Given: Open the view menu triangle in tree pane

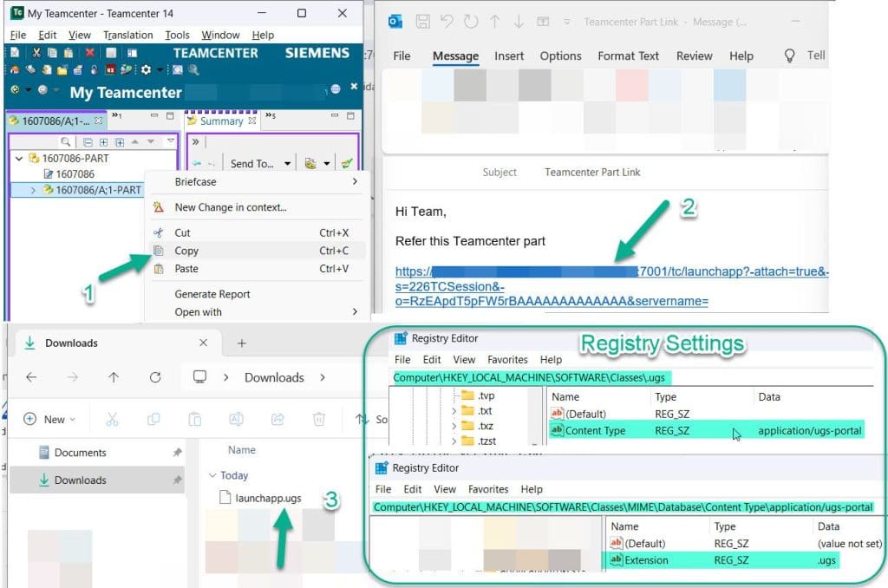Looking at the screenshot, I should 171,140.
